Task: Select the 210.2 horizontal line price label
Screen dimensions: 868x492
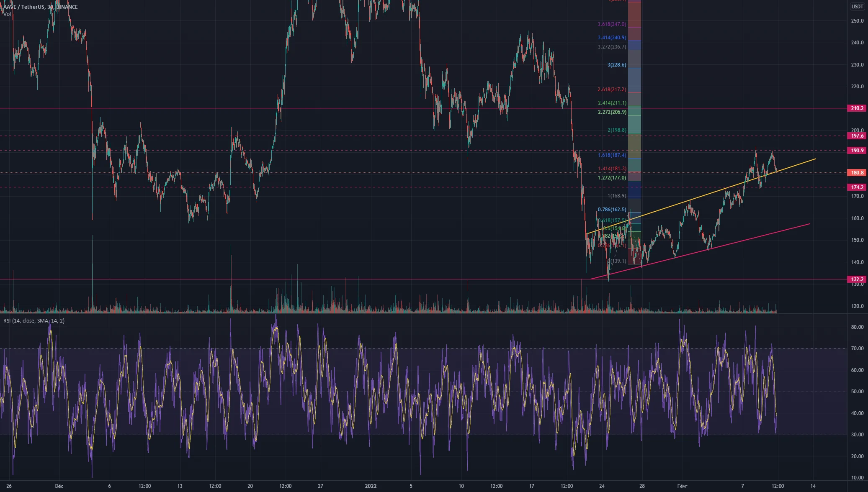Action: [x=857, y=108]
